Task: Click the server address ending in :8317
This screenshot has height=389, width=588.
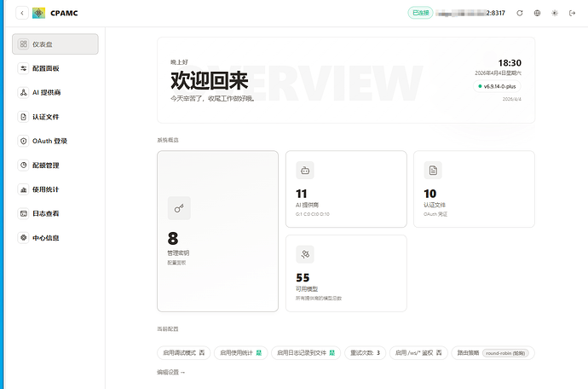Action: point(470,13)
